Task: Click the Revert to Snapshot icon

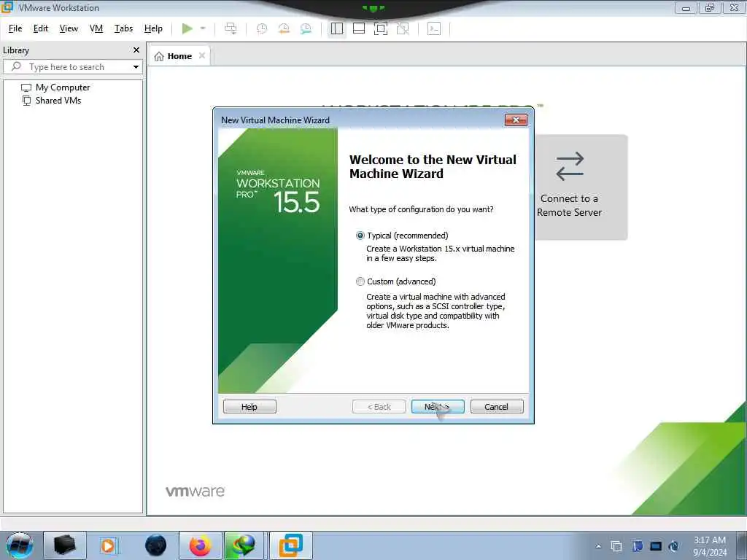Action: coord(284,28)
